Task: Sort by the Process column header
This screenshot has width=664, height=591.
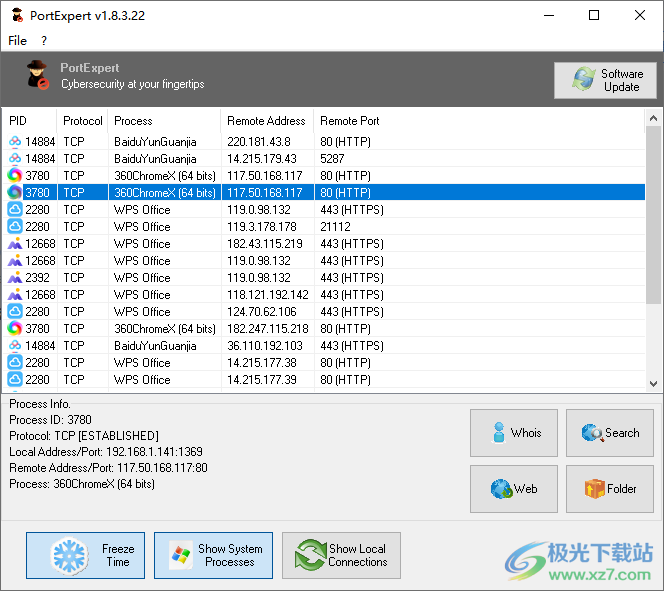Action: pos(164,121)
